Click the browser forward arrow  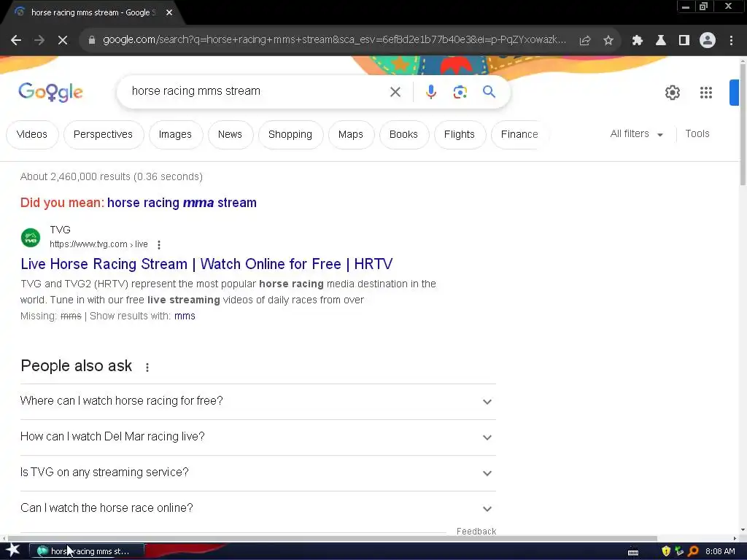39,41
